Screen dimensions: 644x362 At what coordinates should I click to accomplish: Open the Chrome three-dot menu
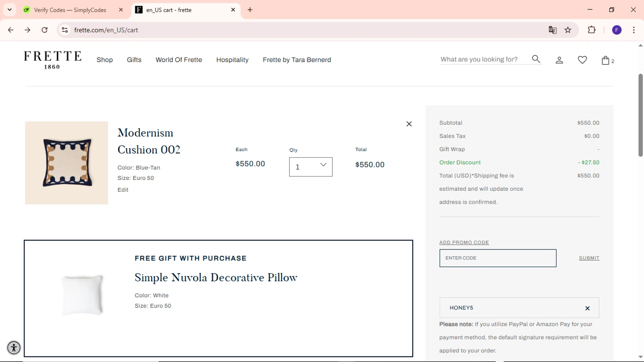coord(634,30)
